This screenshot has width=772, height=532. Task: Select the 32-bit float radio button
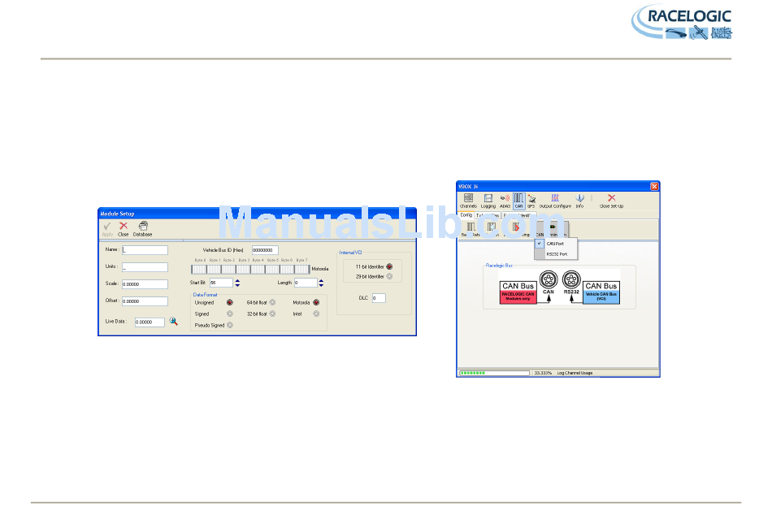272,314
